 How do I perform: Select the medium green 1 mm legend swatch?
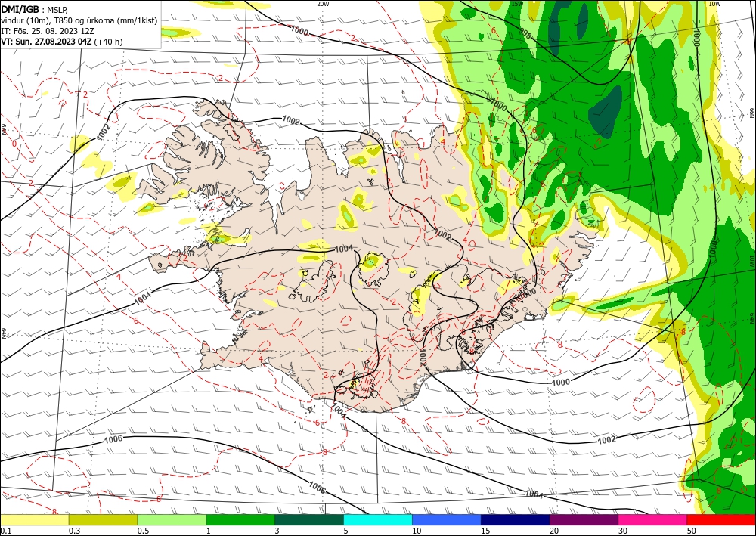click(x=240, y=519)
